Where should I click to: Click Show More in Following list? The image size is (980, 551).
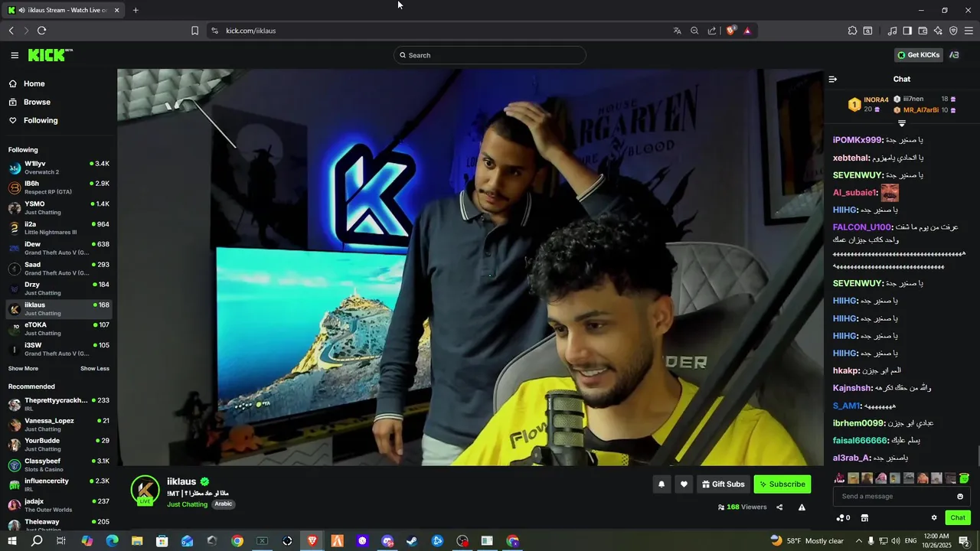[x=23, y=369]
